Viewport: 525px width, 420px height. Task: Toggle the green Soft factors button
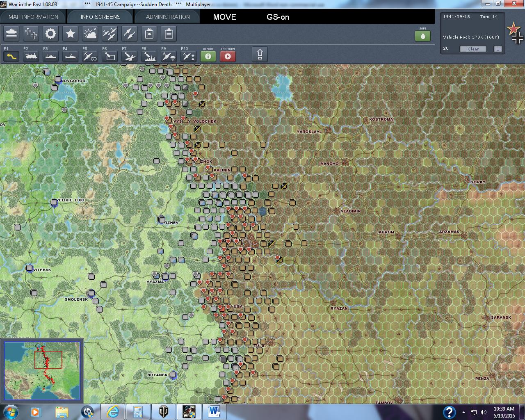[x=423, y=36]
